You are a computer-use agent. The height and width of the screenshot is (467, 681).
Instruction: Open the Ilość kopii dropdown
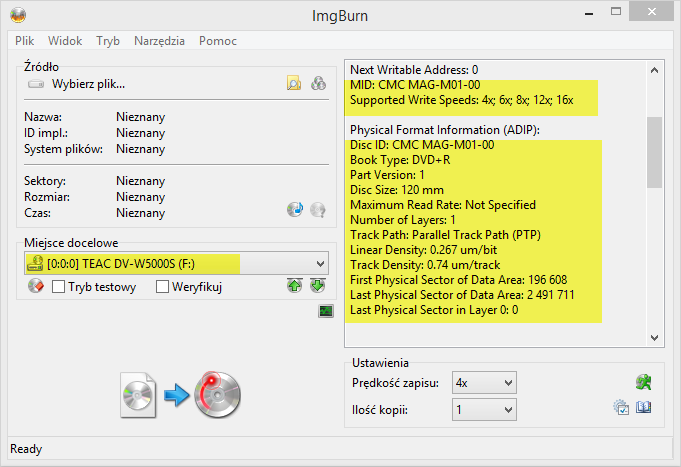coord(484,410)
